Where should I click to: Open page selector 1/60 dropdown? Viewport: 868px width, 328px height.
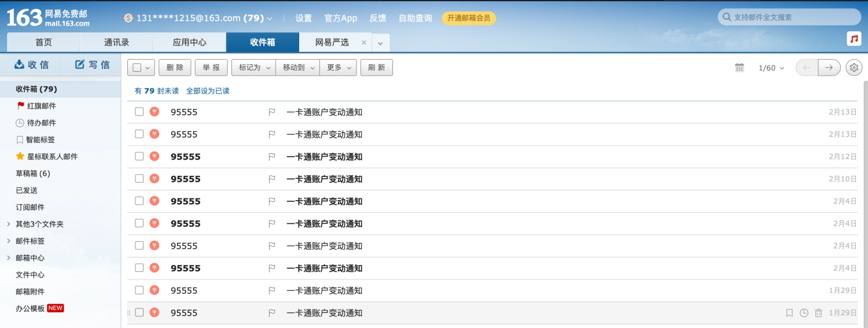coord(771,68)
